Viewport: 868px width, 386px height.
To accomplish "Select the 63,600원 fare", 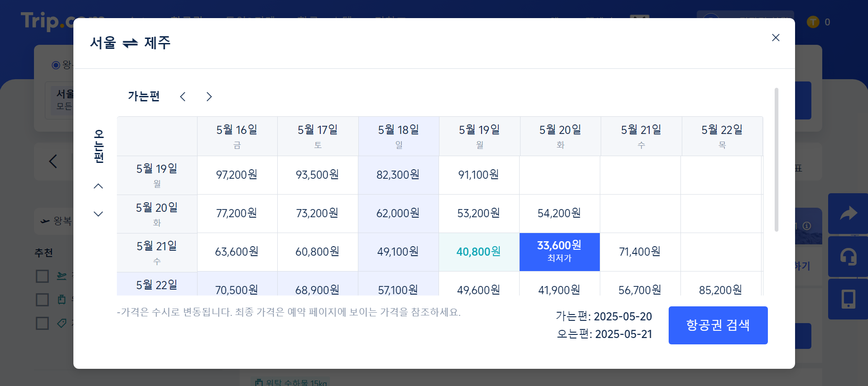I will (x=237, y=252).
